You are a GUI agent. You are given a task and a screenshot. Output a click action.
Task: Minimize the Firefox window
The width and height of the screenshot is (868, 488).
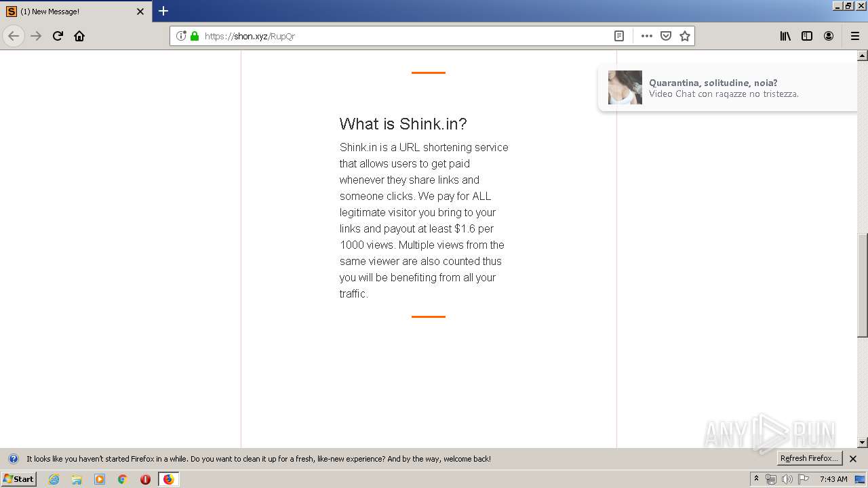[838, 5]
